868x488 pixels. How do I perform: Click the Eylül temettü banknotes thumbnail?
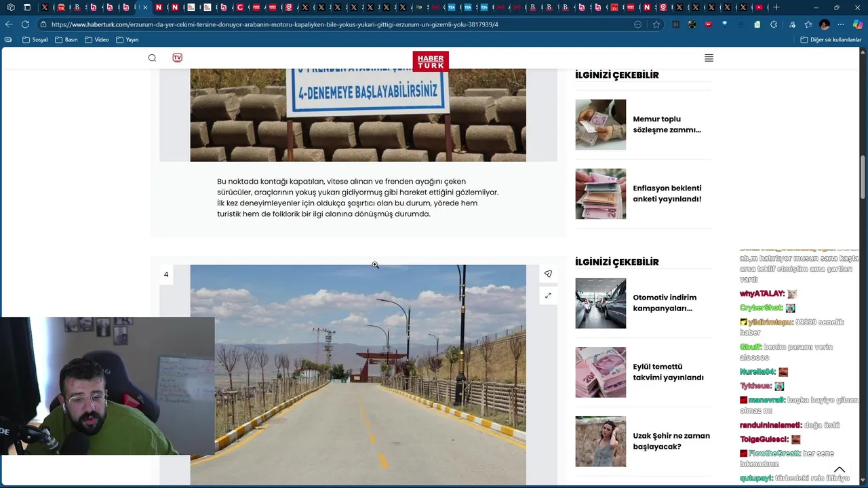coord(601,372)
